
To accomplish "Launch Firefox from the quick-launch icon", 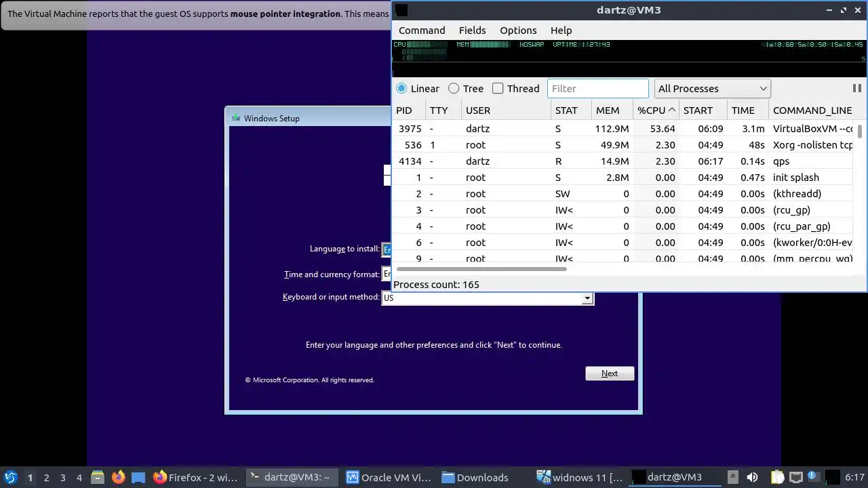I will tap(118, 477).
